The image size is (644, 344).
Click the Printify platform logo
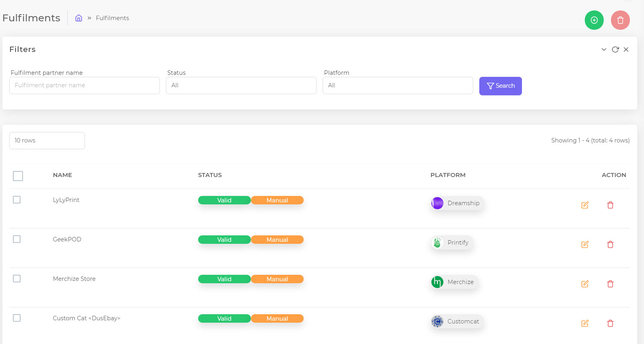click(437, 243)
